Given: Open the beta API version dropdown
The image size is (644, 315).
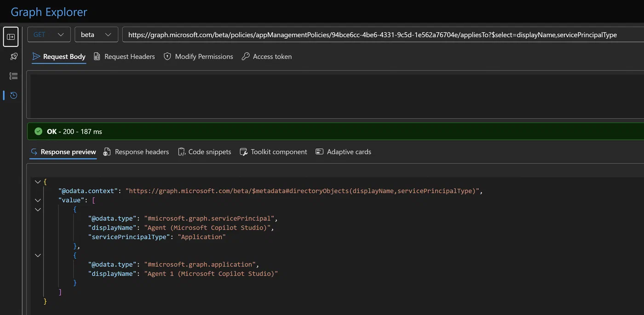Looking at the screenshot, I should (96, 34).
